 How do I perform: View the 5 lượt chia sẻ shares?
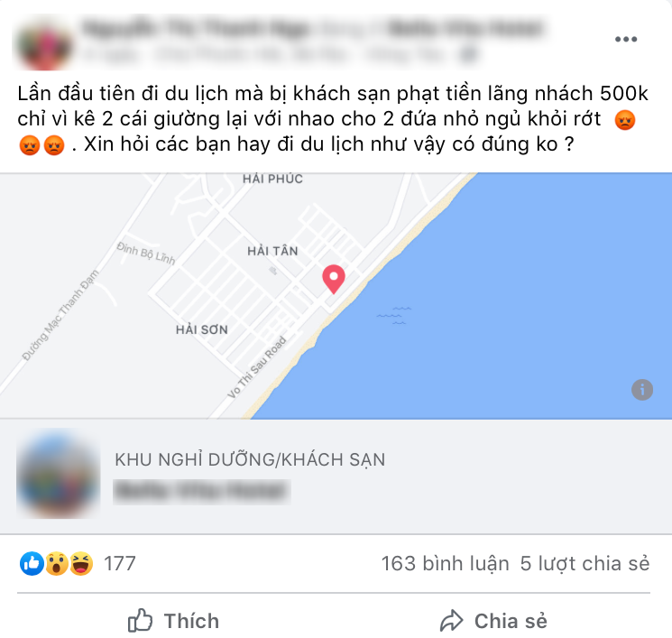[x=585, y=563]
